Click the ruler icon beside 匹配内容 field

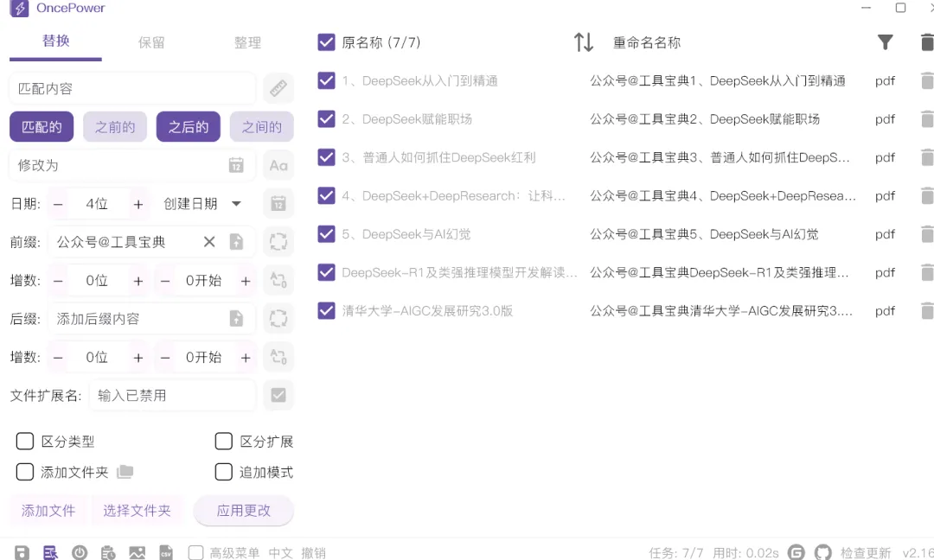click(278, 89)
